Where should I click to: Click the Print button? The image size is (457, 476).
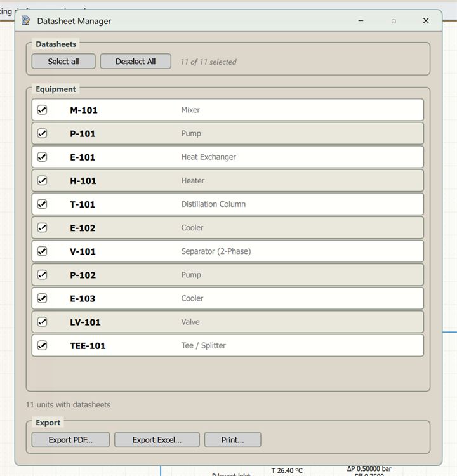click(x=232, y=440)
